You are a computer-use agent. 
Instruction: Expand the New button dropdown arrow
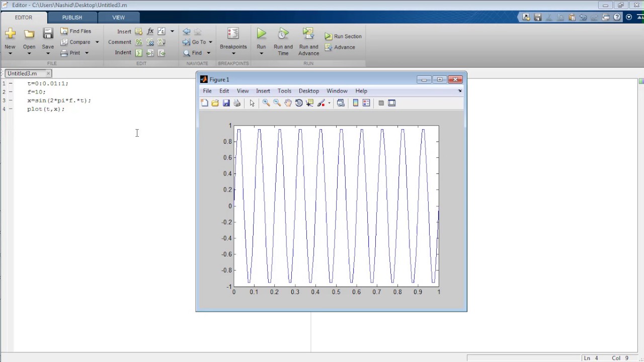click(x=10, y=53)
